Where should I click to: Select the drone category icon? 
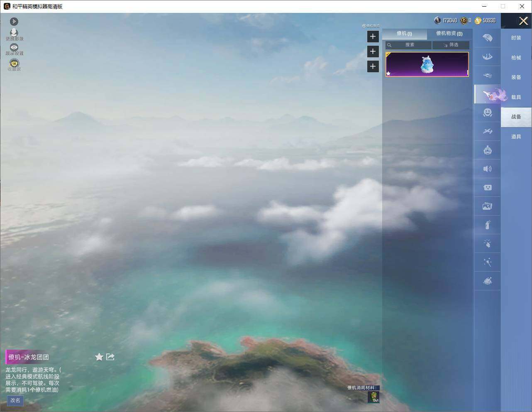click(488, 75)
